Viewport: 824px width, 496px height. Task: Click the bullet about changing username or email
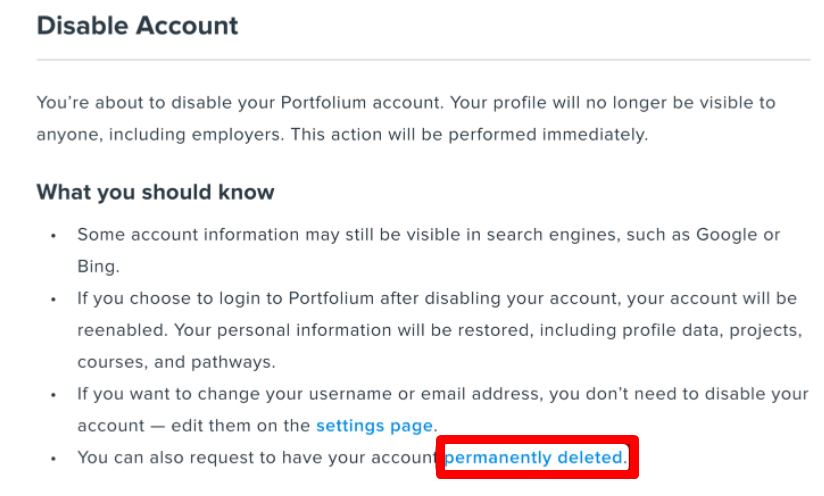[442, 410]
